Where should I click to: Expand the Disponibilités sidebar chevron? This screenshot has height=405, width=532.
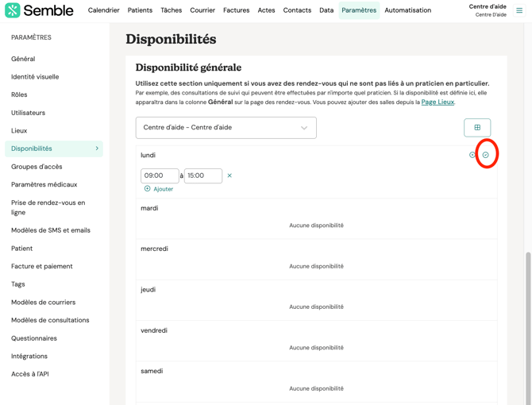point(97,148)
